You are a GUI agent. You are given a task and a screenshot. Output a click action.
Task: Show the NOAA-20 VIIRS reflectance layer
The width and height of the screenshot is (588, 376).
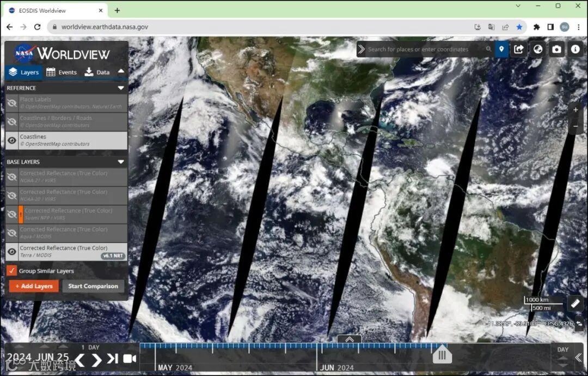pyautogui.click(x=12, y=196)
